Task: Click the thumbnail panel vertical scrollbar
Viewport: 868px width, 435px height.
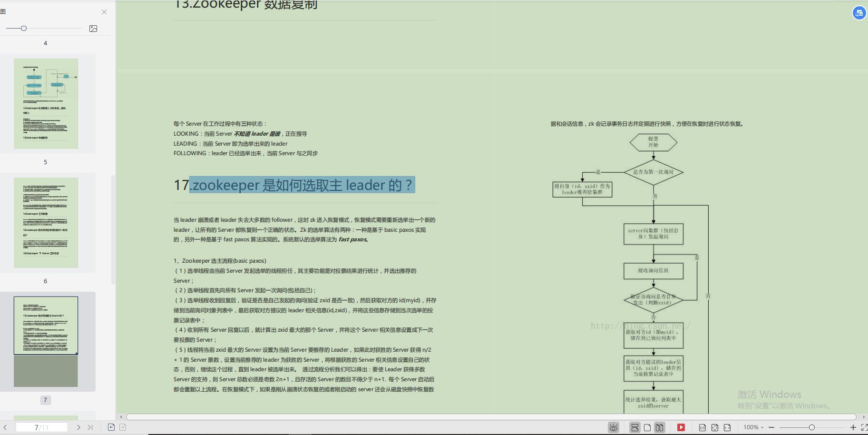Action: tap(113, 230)
